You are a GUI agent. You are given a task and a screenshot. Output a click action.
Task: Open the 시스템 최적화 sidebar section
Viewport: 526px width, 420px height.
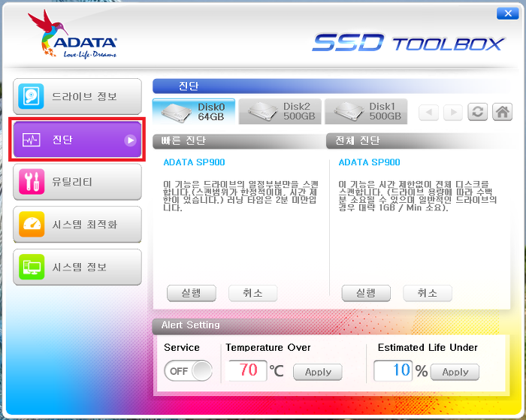77,225
